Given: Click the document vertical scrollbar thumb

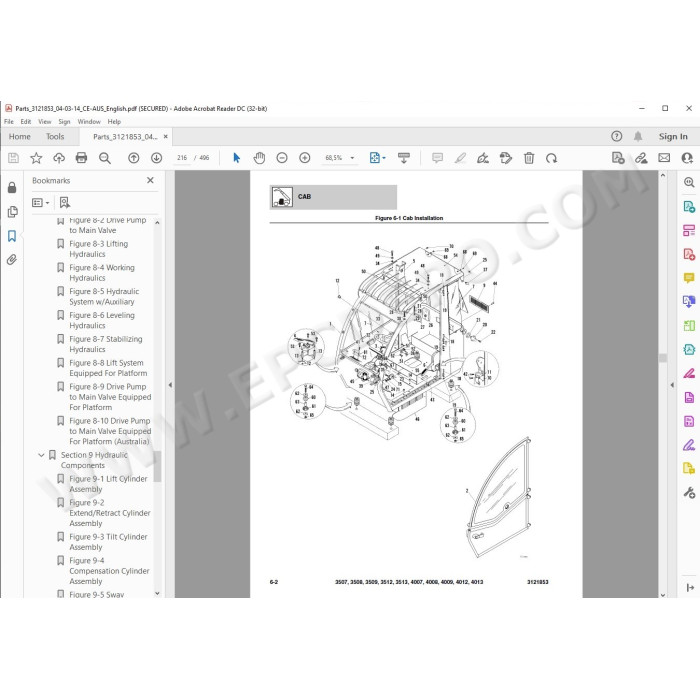Looking at the screenshot, I should pos(663,358).
